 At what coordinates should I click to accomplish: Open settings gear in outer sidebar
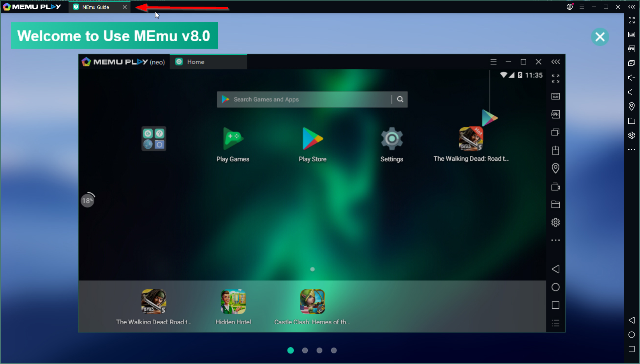coord(631,135)
